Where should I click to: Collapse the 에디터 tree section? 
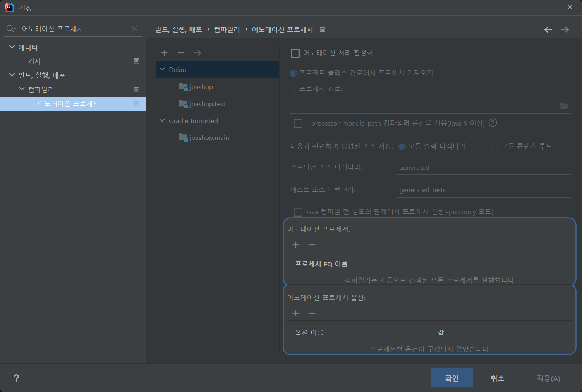(x=12, y=47)
